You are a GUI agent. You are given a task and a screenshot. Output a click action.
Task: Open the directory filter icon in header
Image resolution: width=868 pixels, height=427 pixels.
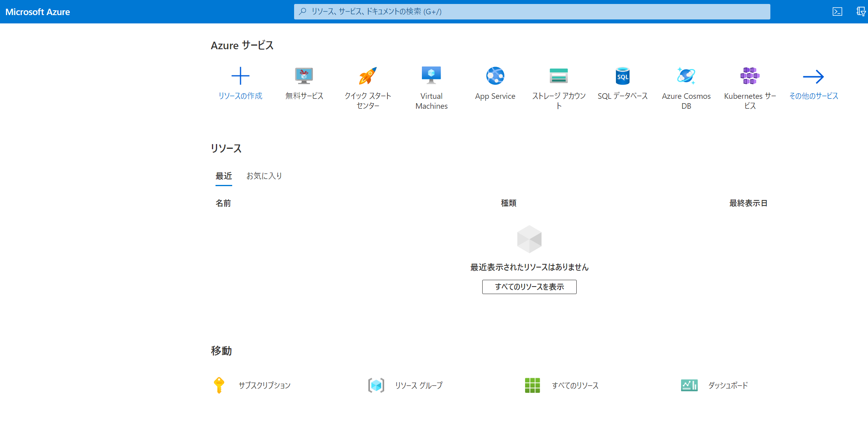click(861, 12)
